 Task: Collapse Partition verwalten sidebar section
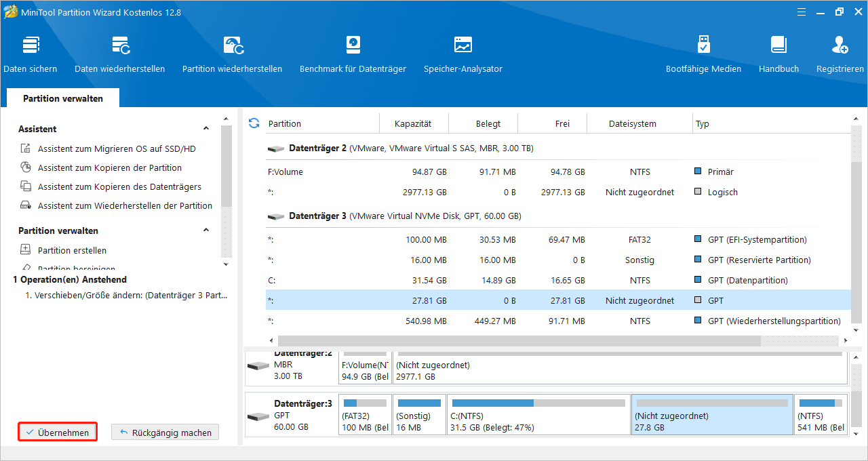pos(206,230)
